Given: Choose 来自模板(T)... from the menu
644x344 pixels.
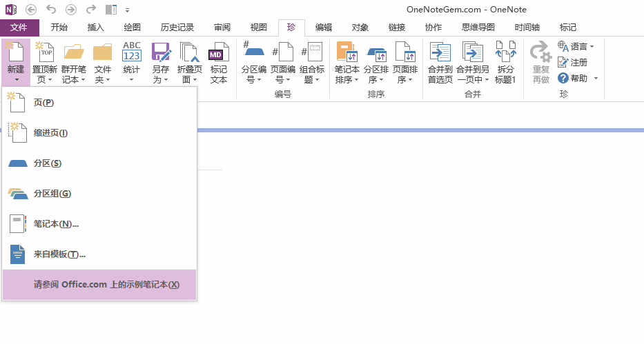Looking at the screenshot, I should coord(99,254).
